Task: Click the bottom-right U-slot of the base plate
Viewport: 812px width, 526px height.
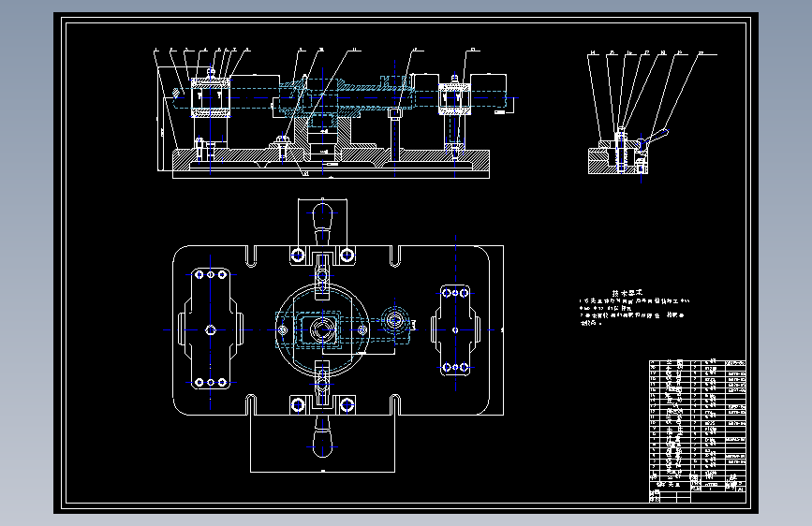Action: tap(394, 405)
